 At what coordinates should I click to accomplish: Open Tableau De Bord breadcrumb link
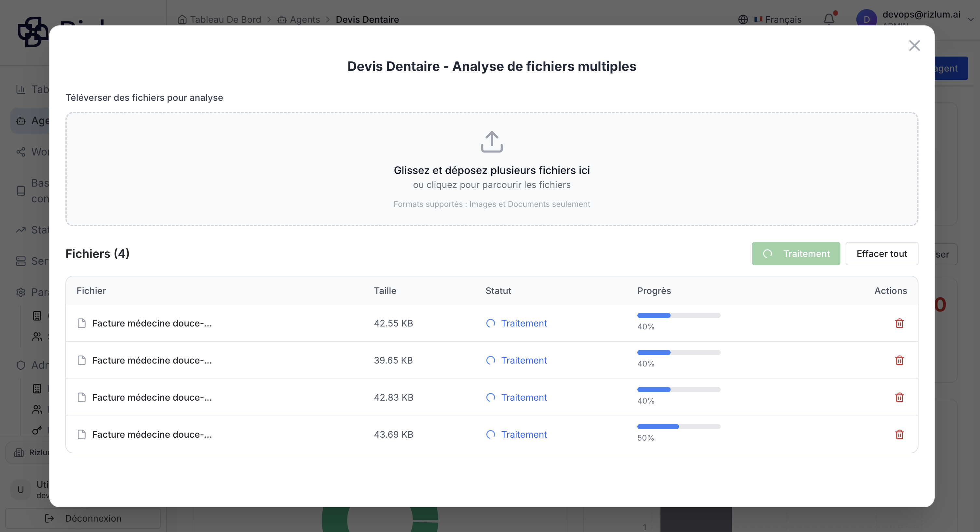click(225, 20)
